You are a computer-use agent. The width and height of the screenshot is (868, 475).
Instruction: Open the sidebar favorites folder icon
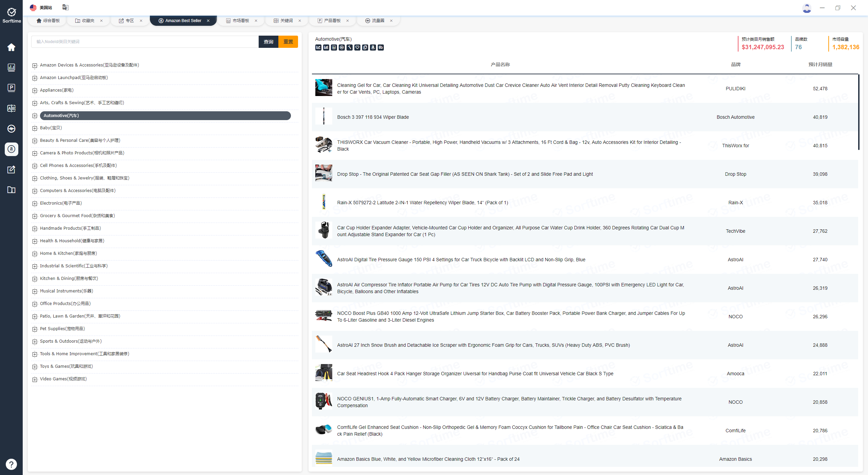11,190
